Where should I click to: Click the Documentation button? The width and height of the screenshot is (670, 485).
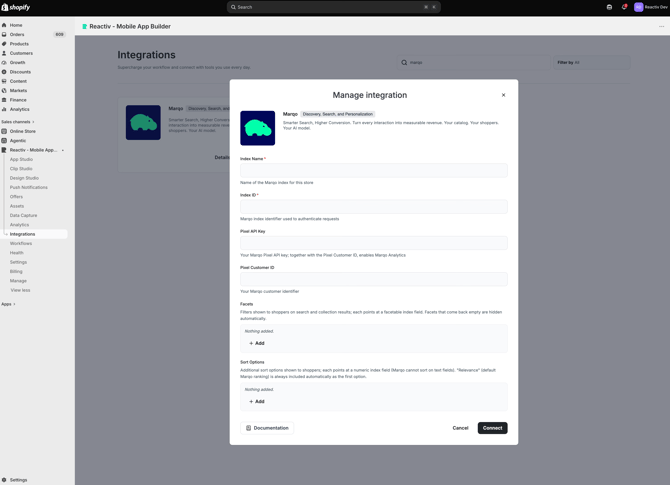(267, 428)
